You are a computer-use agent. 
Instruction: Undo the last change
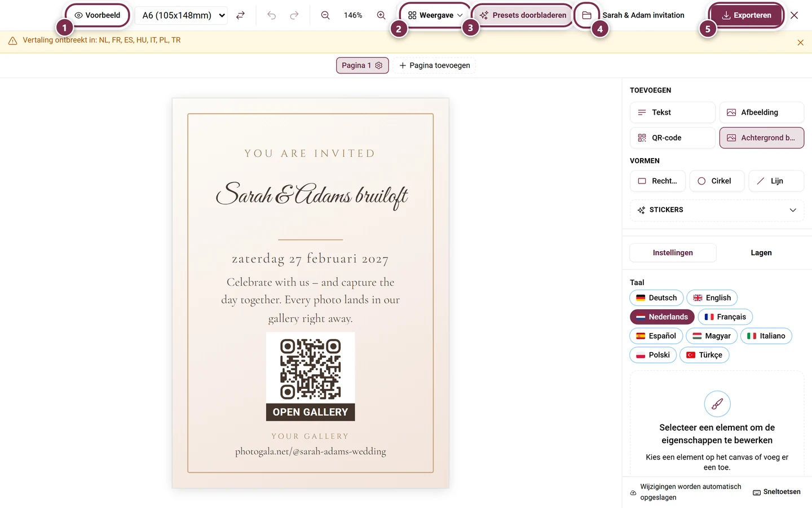(x=271, y=15)
